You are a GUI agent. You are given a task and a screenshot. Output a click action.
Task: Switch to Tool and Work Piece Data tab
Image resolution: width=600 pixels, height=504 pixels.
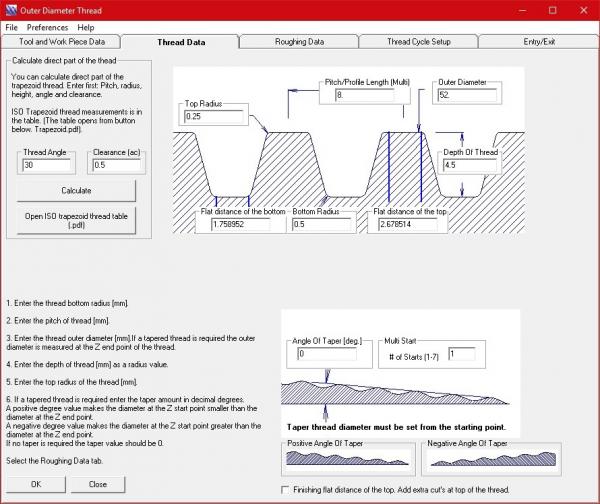pyautogui.click(x=61, y=42)
